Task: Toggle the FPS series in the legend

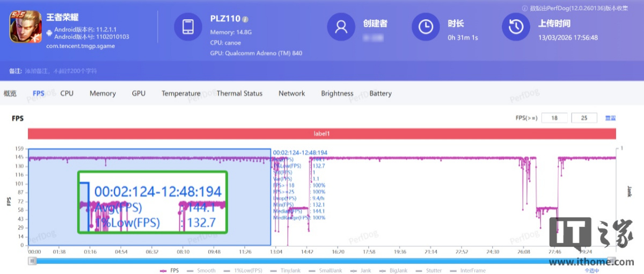Action: point(170,271)
